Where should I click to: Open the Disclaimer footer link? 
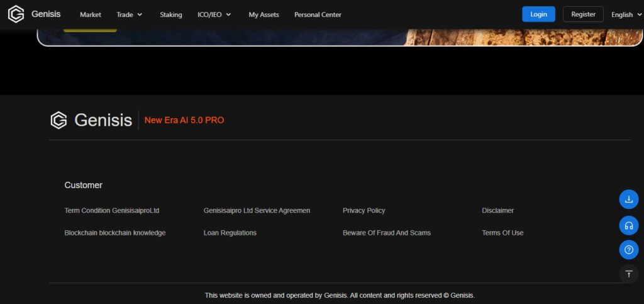497,210
